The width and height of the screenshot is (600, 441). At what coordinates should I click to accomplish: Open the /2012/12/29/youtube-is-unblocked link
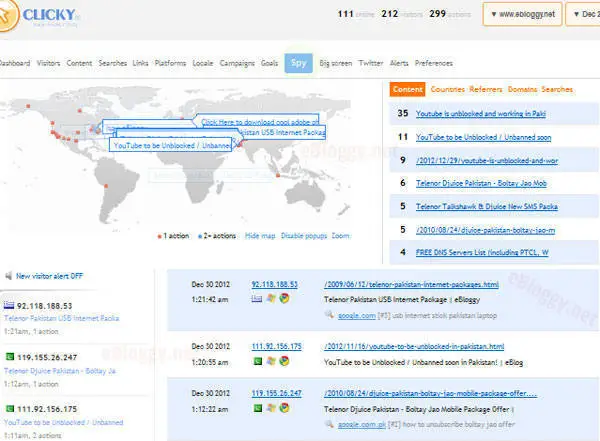[x=487, y=160]
